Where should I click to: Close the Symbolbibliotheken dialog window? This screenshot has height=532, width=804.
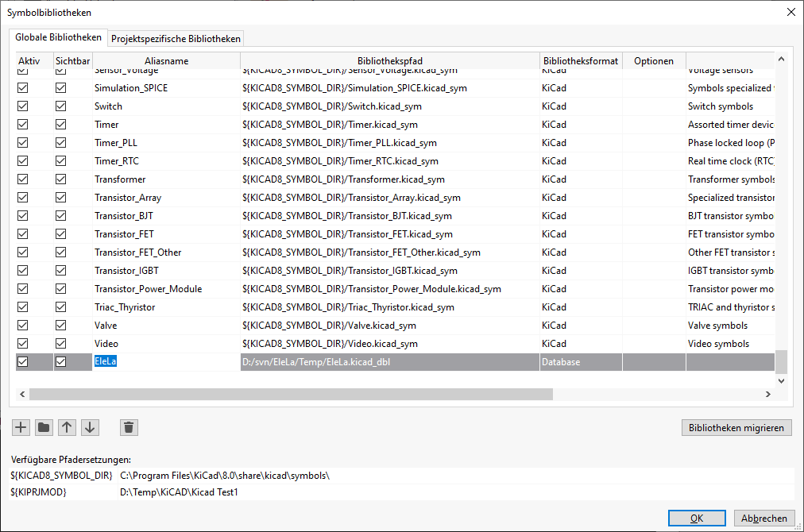(790, 12)
